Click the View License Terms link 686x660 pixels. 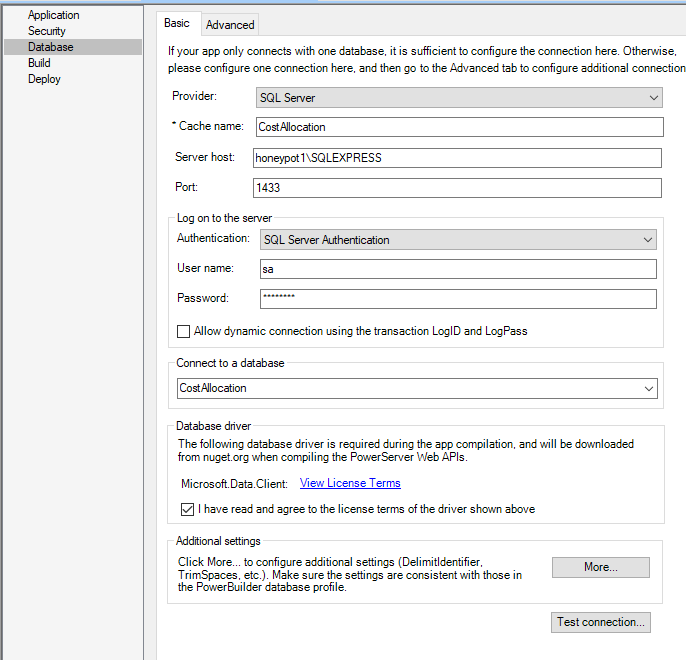350,483
